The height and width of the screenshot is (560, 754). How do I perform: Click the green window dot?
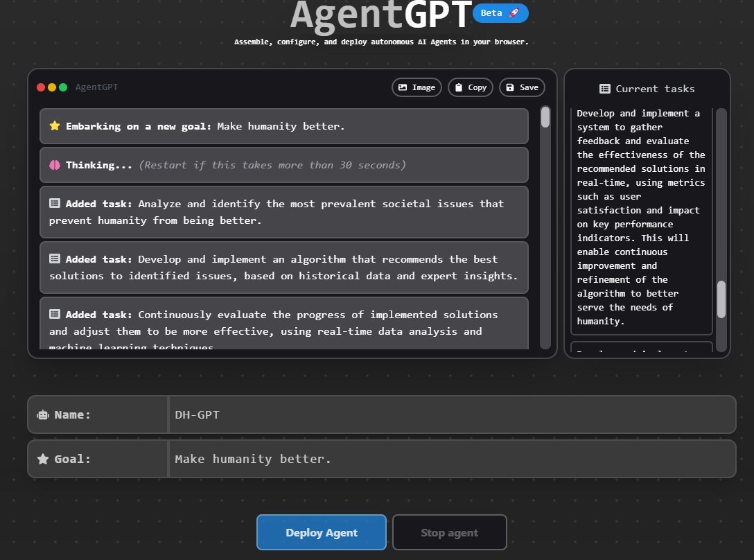63,87
